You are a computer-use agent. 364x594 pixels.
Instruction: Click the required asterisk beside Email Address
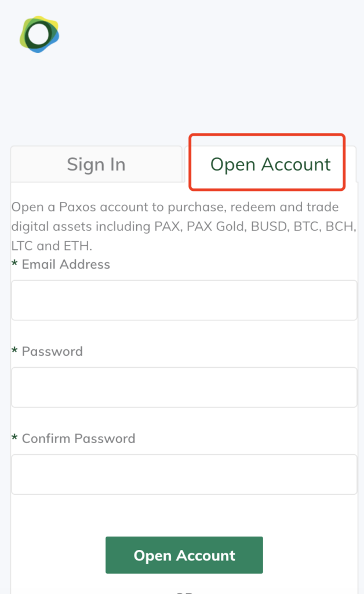click(x=14, y=263)
